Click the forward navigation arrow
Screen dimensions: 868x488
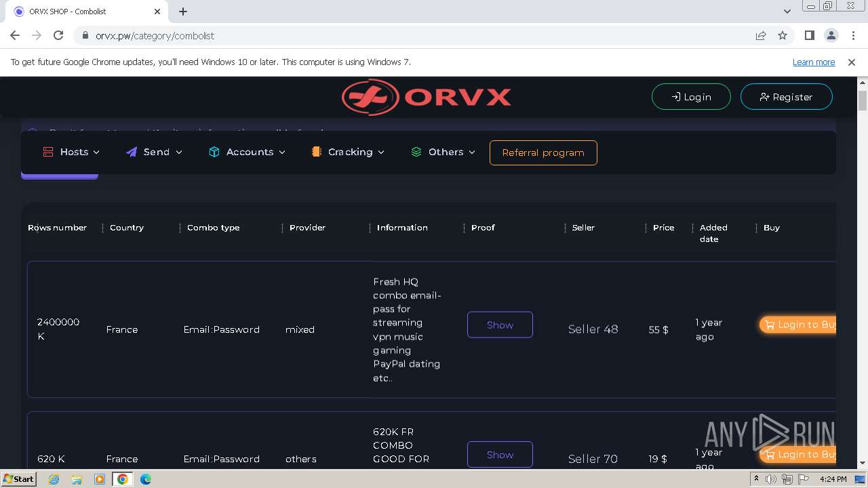click(37, 35)
